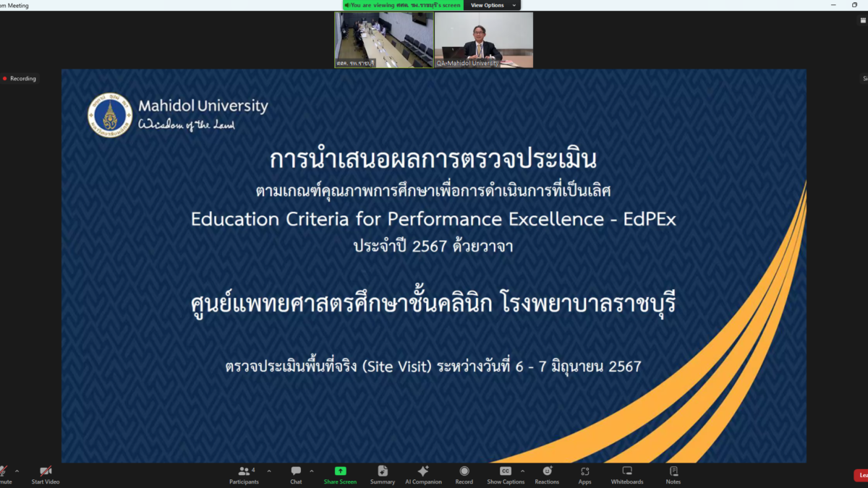Click the green screen-viewing notification banner
The image size is (868, 488).
point(403,5)
